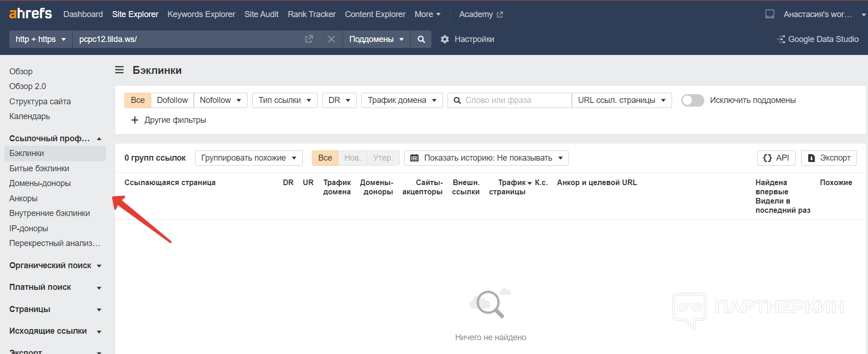
Task: Open the http + https protocol dropdown
Action: coord(41,39)
